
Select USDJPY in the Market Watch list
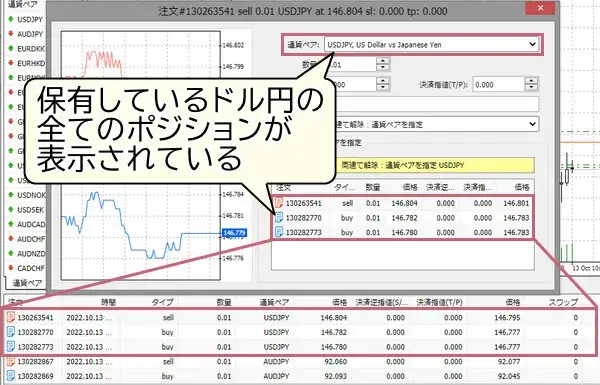pos(30,20)
